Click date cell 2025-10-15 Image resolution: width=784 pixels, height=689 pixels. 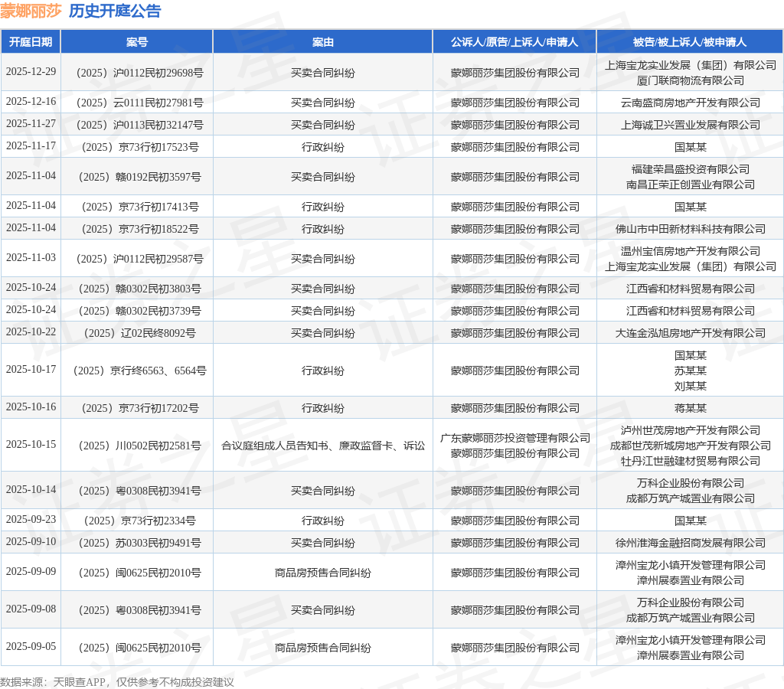tap(31, 445)
